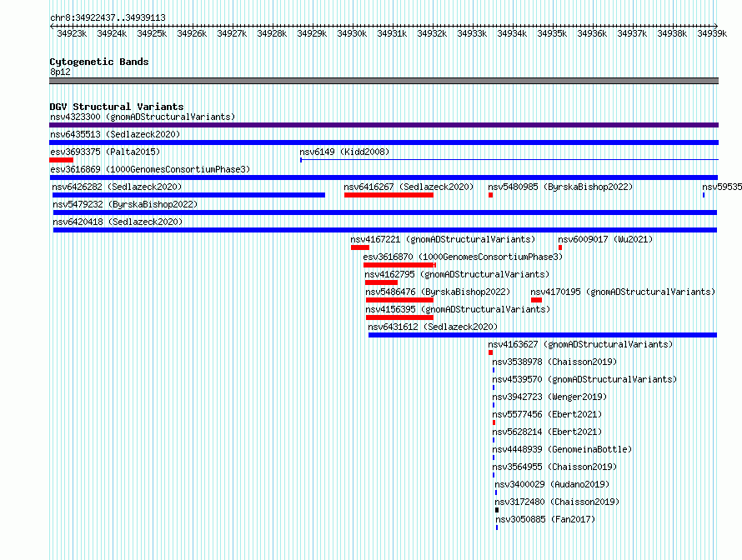
Task: Click the nsv3400029 (Audano2019) label
Action: click(x=552, y=484)
